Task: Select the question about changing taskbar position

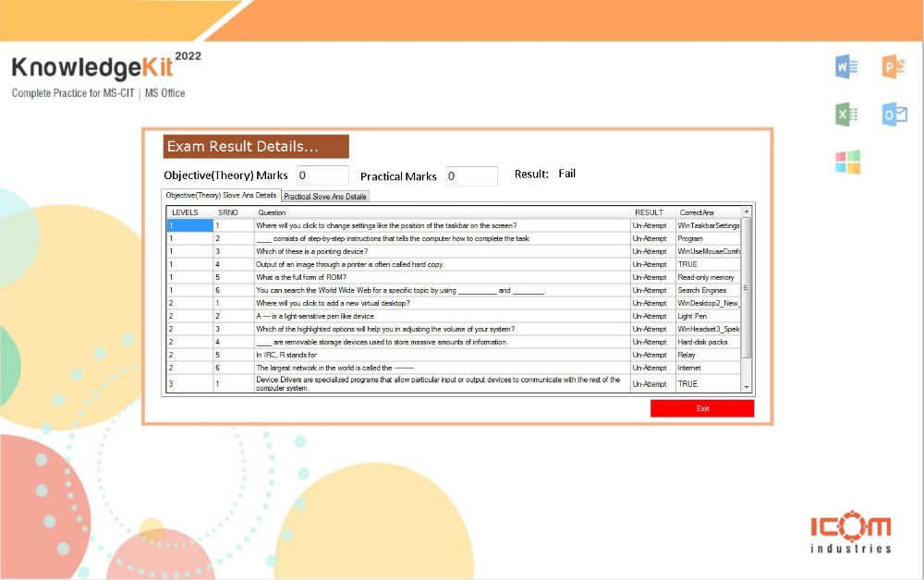Action: pos(442,225)
